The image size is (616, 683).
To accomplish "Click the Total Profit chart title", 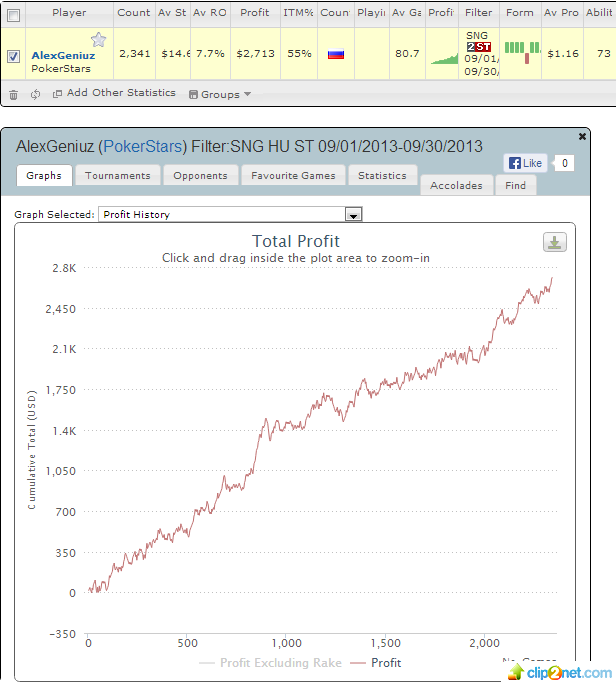I will click(296, 241).
